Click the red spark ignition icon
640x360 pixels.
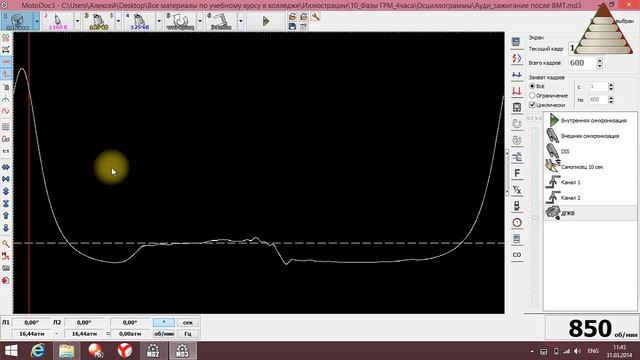tap(517, 58)
